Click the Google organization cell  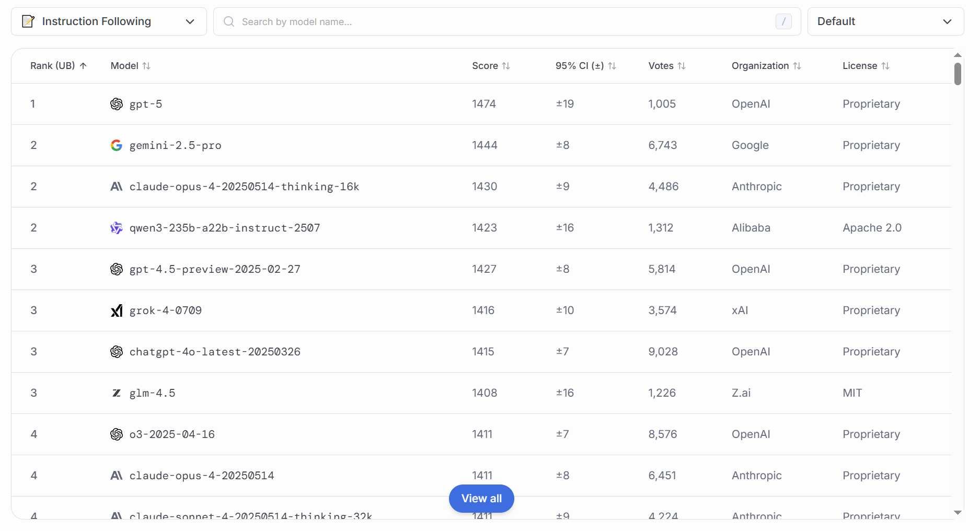[x=750, y=145]
